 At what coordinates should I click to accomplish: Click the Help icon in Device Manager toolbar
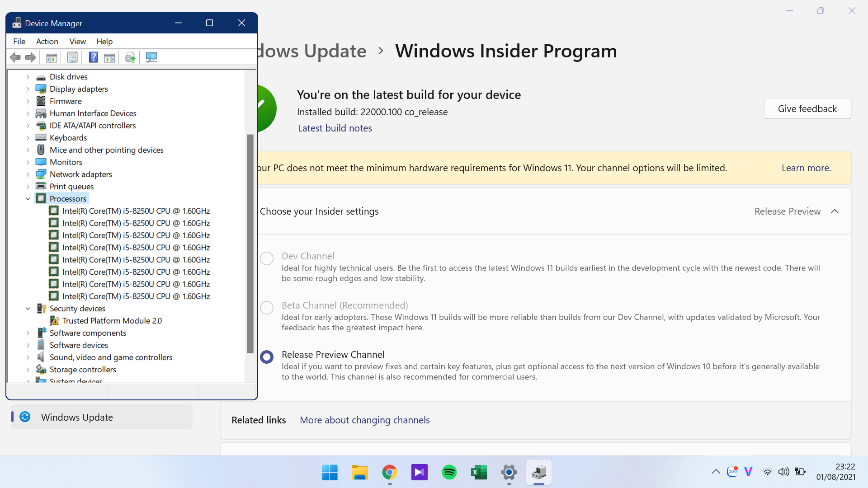93,57
